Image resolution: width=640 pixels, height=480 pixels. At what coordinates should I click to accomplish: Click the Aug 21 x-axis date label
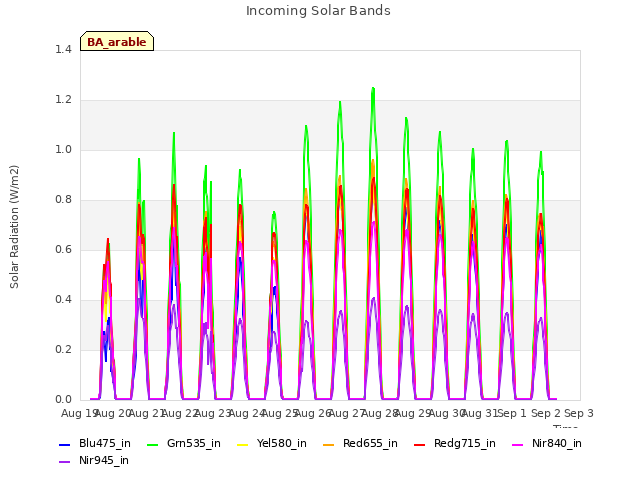click(x=147, y=413)
